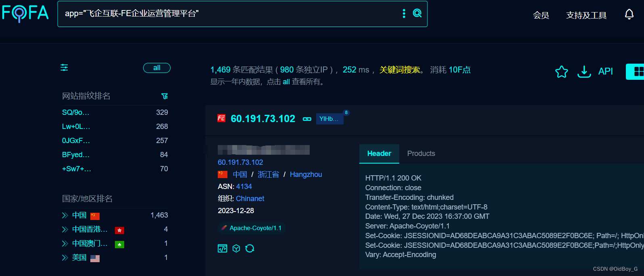Click the 1,463 count for 中国
The image size is (644, 276).
pos(159,215)
